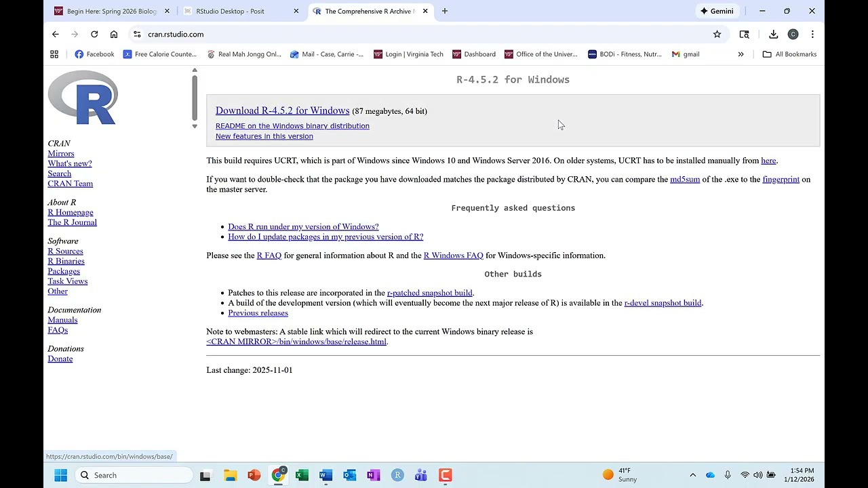Bookmark this page with the star icon

pos(717,35)
